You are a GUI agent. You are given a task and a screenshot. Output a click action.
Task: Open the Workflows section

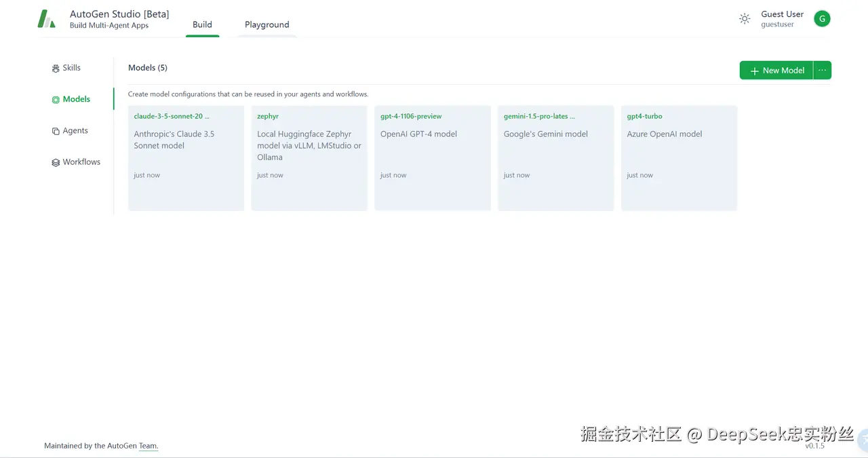pos(81,161)
